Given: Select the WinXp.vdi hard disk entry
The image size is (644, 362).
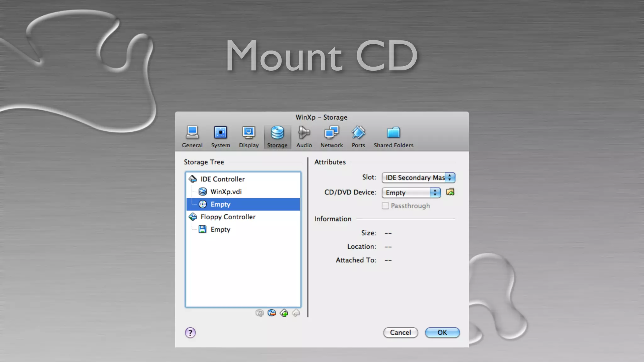Looking at the screenshot, I should (x=243, y=192).
